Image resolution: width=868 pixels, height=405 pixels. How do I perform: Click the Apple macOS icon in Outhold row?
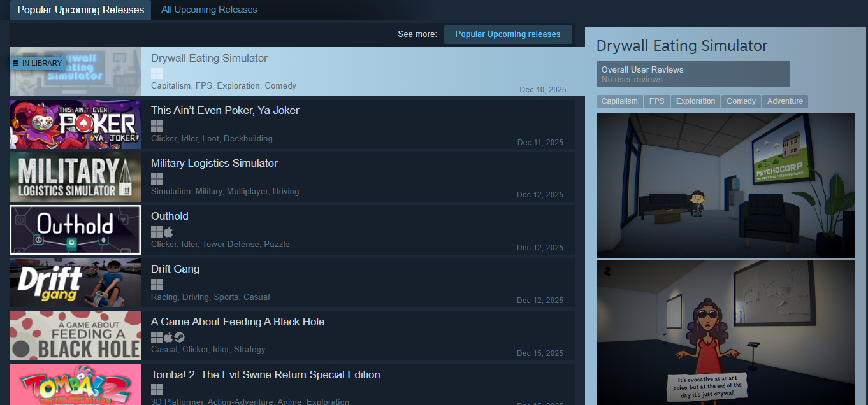168,232
